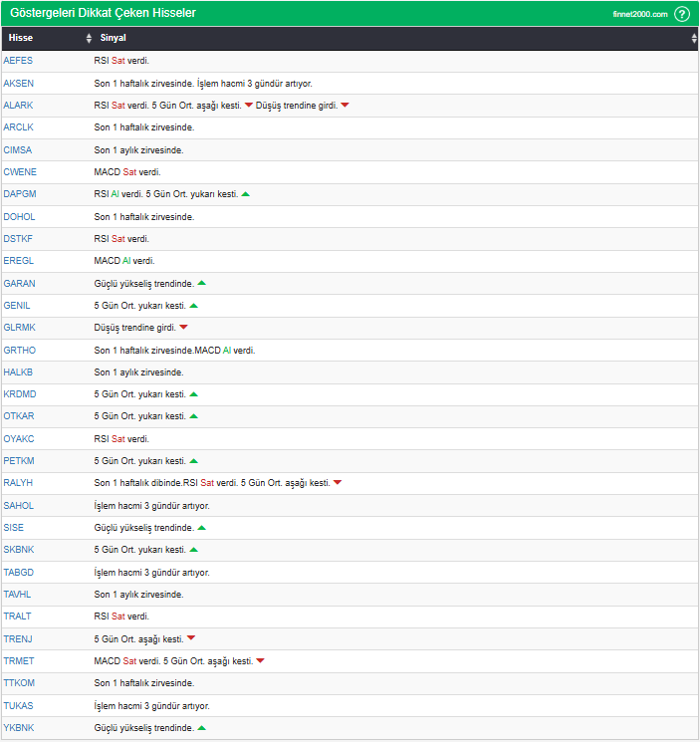
Task: Open EREGL stock link
Action: point(18,261)
